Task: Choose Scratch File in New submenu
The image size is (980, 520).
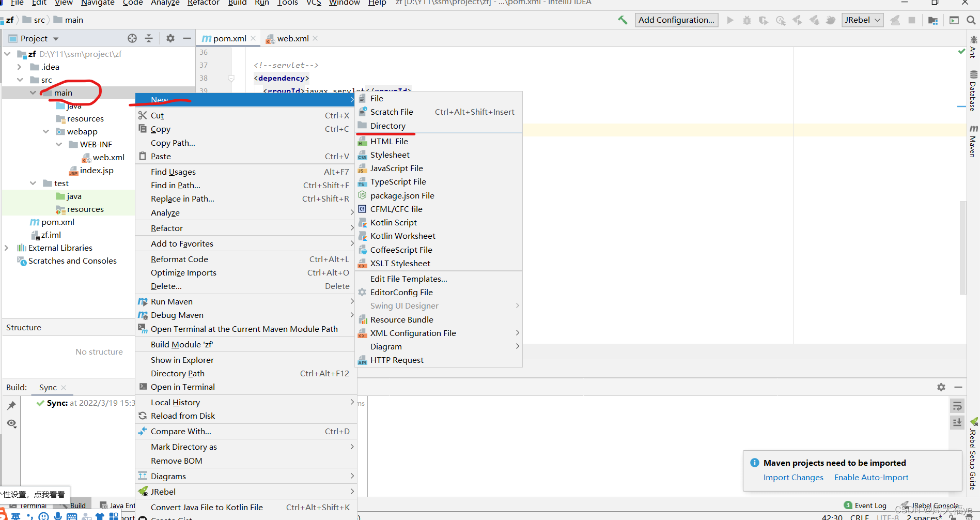Action: pos(439,112)
